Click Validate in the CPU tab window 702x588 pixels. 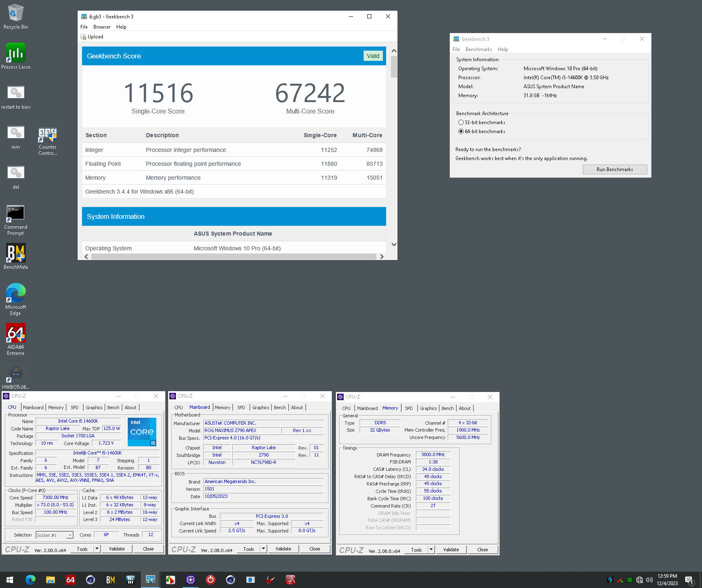point(117,549)
